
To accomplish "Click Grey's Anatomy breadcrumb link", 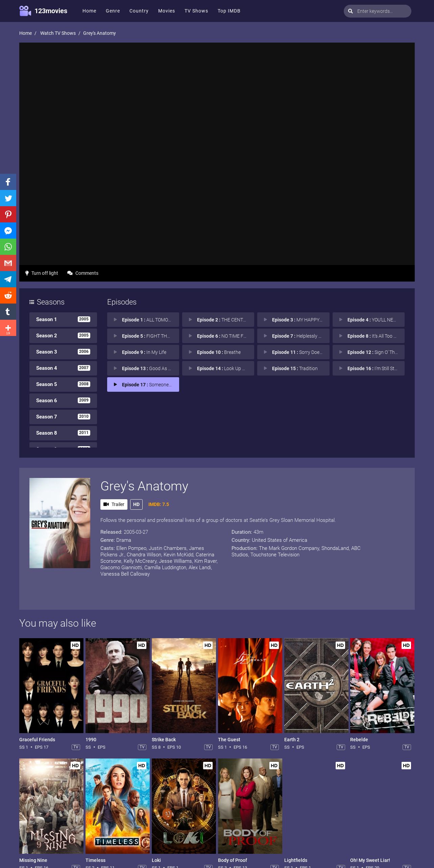I will click(x=99, y=33).
